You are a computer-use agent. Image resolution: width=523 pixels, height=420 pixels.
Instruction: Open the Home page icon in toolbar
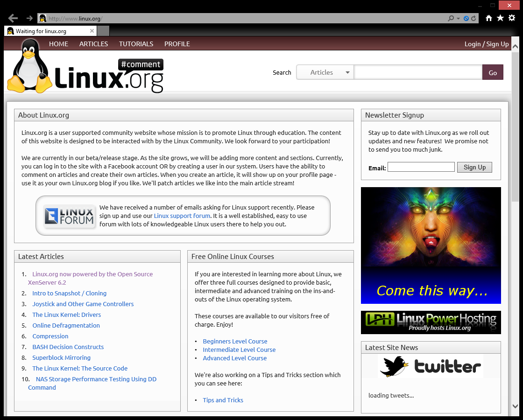(489, 18)
